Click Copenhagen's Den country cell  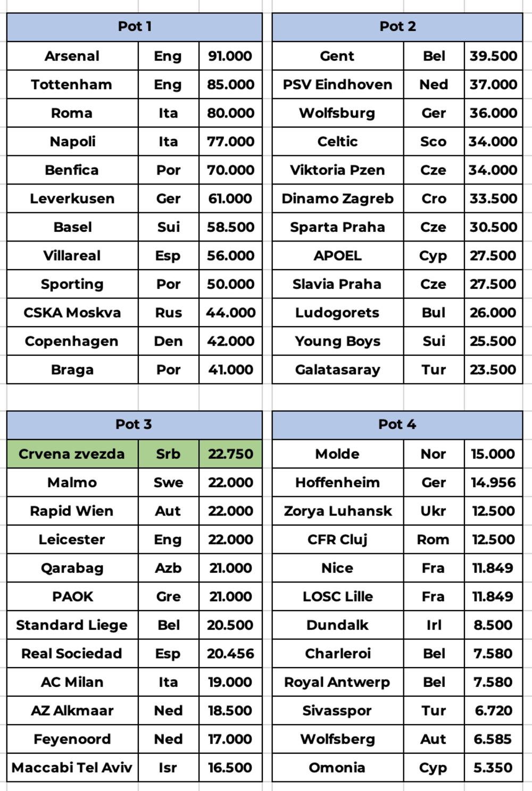pos(168,342)
